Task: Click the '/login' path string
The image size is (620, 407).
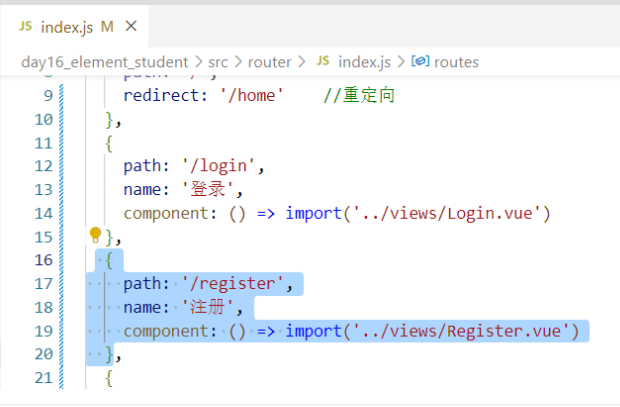Action: (219, 166)
